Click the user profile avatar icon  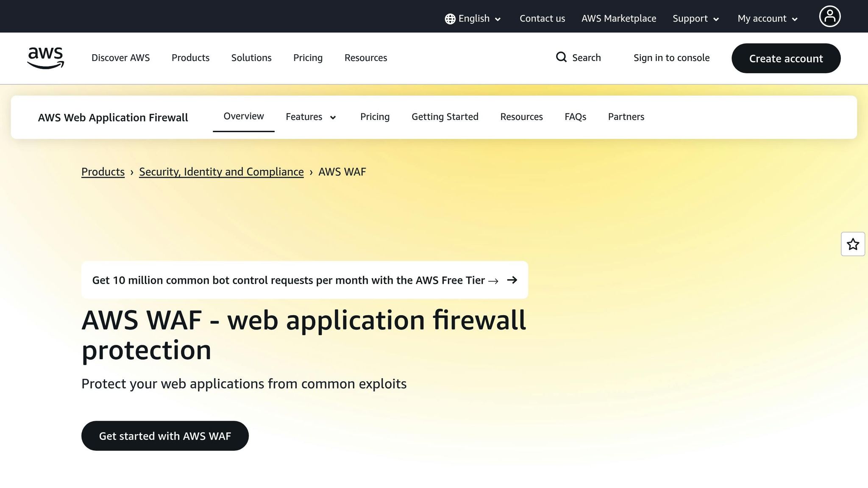tap(829, 17)
